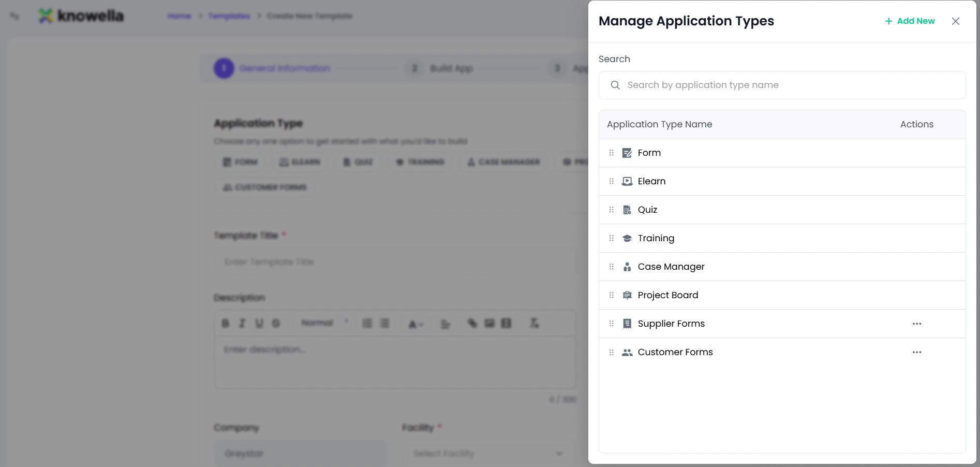This screenshot has height=467, width=980.
Task: Click the Case Manager type icon
Action: (x=627, y=267)
